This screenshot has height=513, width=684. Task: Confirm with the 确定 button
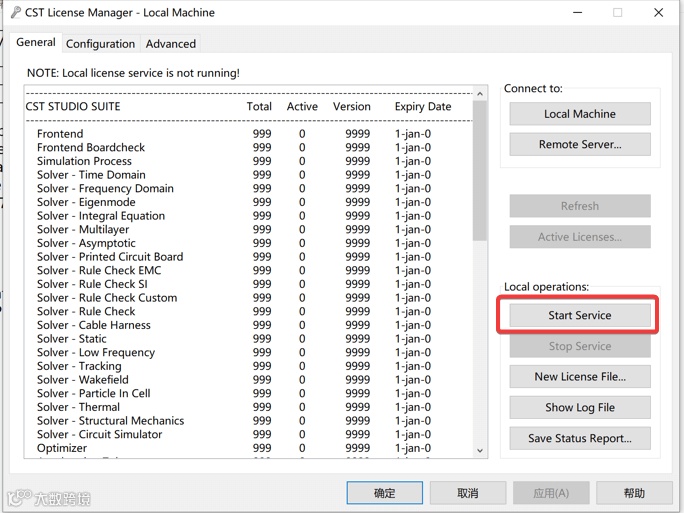click(384, 493)
